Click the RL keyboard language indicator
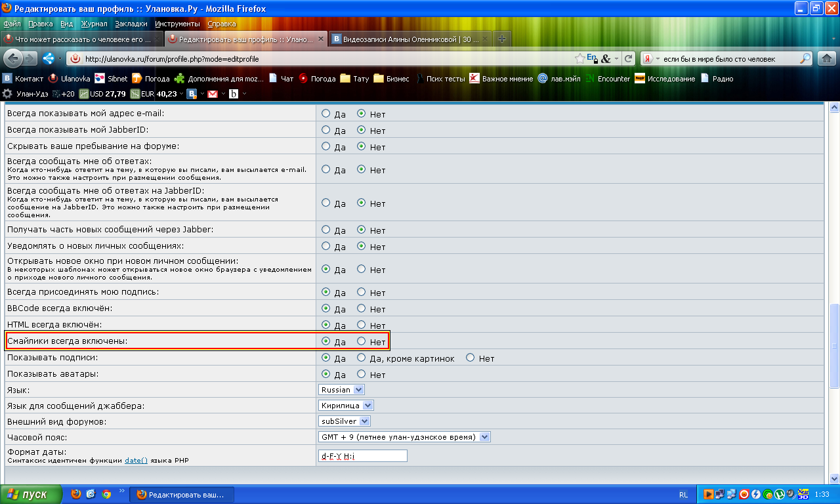The height and width of the screenshot is (504, 840). pos(683,494)
